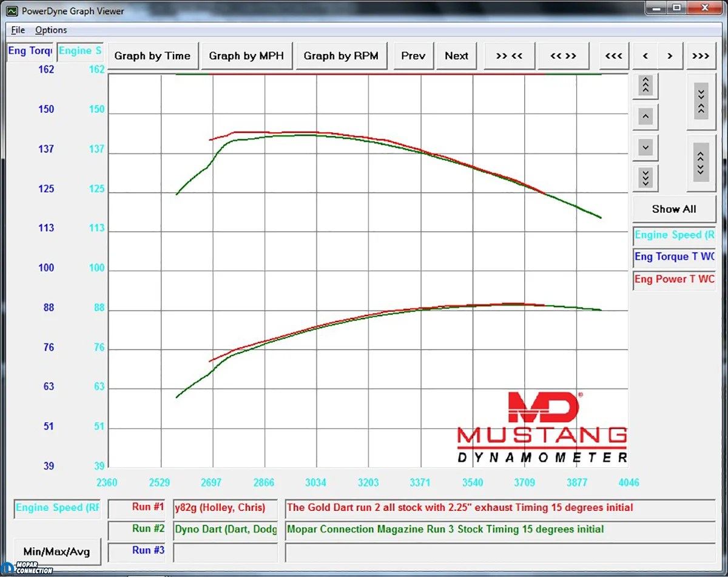Click the single up-arrow axis adjust icon
The height and width of the screenshot is (577, 728).
[x=645, y=116]
